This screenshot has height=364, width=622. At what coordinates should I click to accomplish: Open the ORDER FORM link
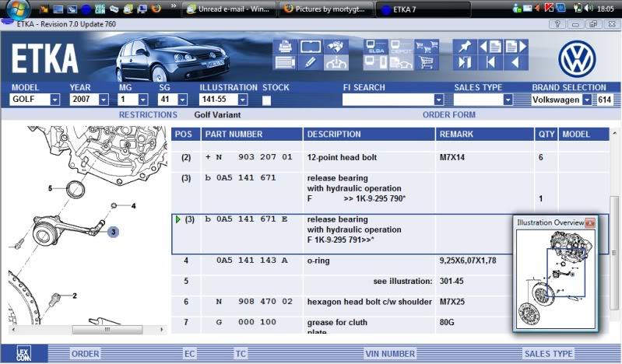coord(448,115)
